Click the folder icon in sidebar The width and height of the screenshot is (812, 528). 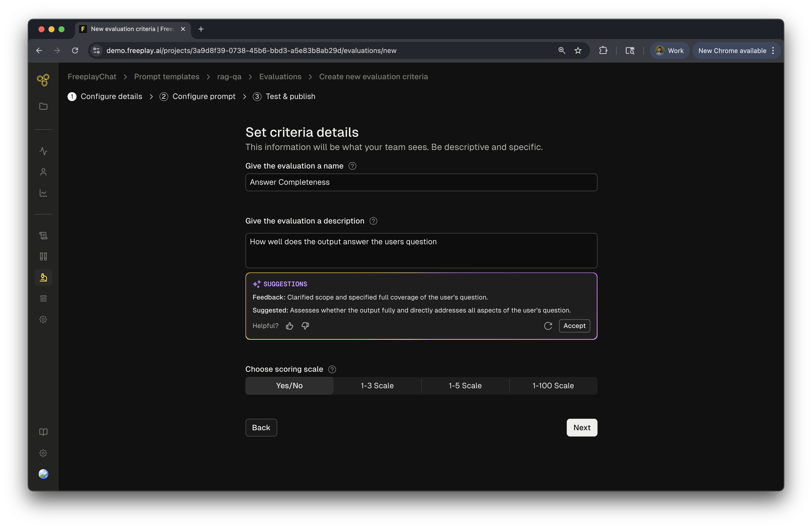[43, 106]
